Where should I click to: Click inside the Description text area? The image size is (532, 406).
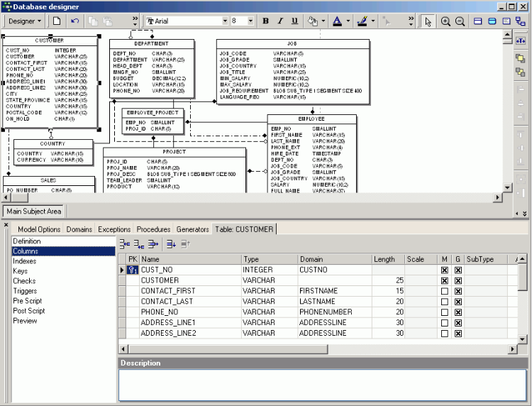coord(322,385)
